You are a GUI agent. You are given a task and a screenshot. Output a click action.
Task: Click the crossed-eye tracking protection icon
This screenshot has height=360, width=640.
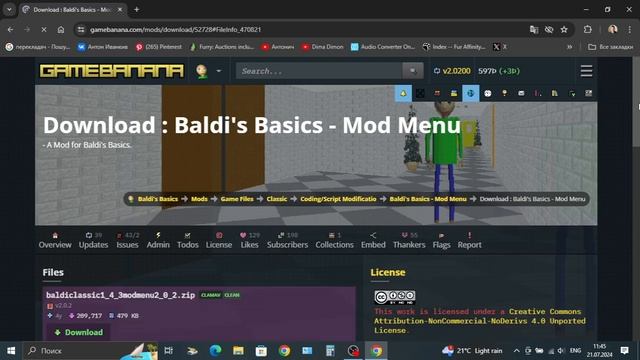tap(549, 29)
